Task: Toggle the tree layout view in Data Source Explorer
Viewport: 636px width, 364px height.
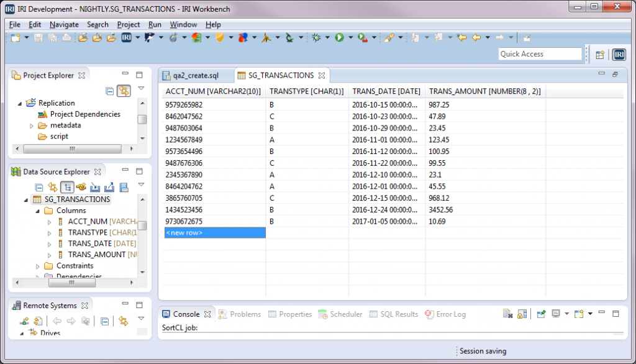Action: tap(67, 188)
